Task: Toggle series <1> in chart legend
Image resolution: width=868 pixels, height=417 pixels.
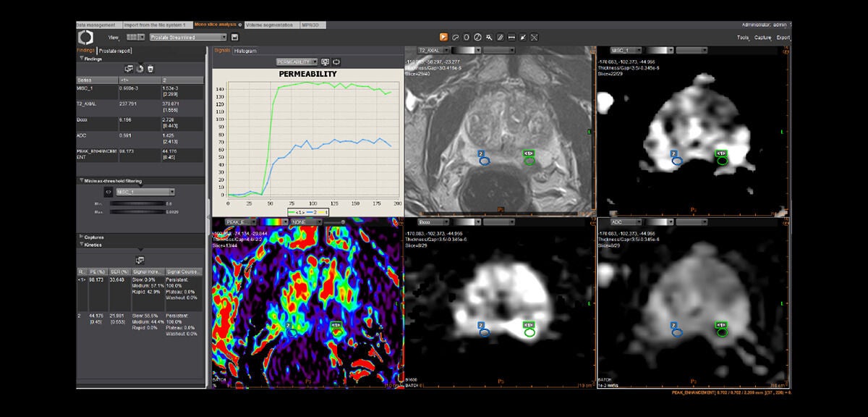Action: point(297,211)
